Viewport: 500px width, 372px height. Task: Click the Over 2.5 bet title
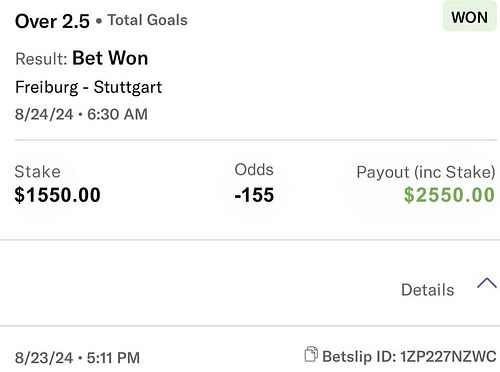pos(52,21)
